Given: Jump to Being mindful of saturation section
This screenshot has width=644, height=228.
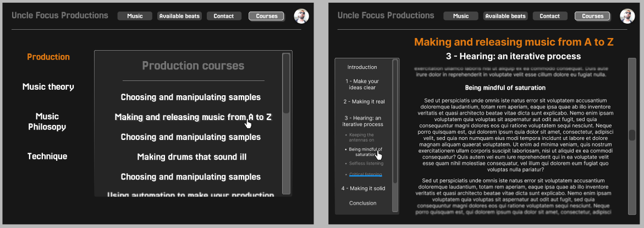Looking at the screenshot, I should click(365, 151).
